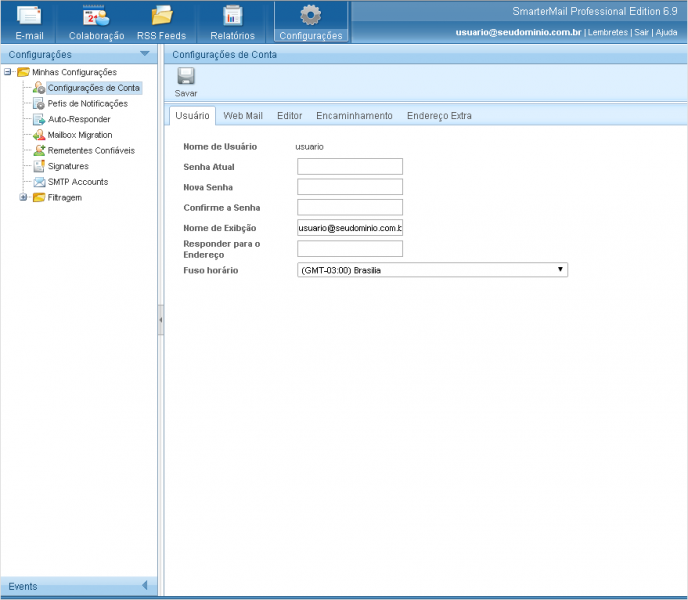The width and height of the screenshot is (688, 600).
Task: Collapse the Minhas Configurações tree node
Action: pos(9,72)
